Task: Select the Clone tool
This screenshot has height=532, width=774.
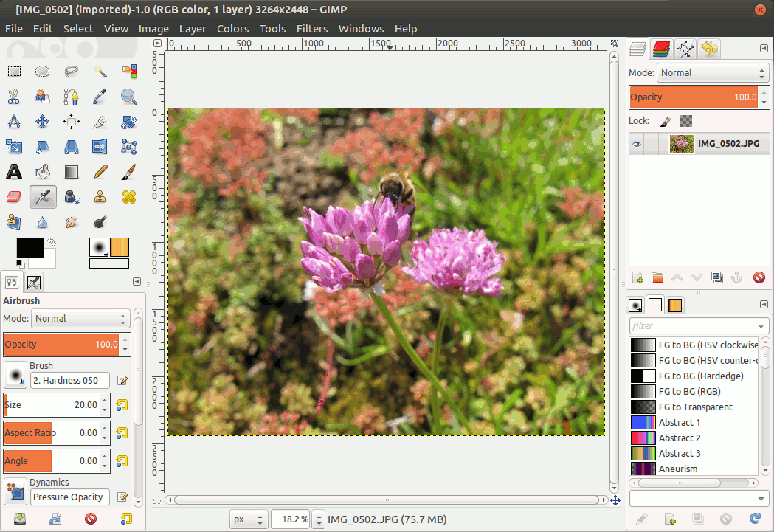Action: [x=100, y=196]
